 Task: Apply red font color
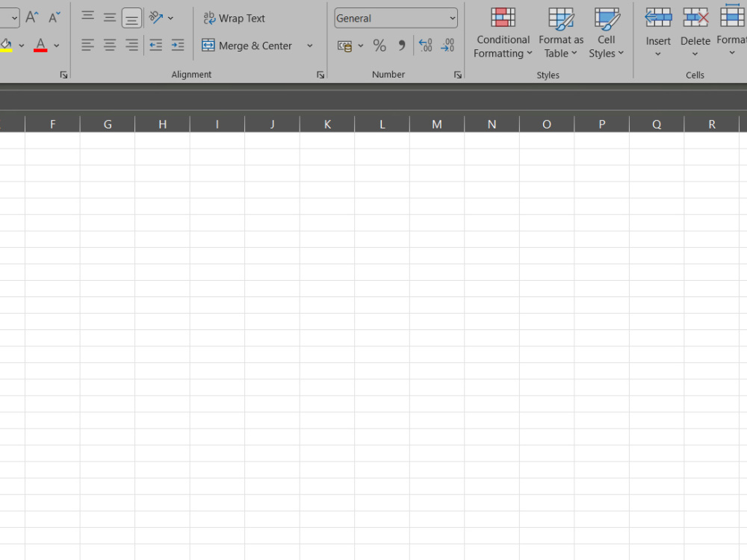tap(40, 46)
